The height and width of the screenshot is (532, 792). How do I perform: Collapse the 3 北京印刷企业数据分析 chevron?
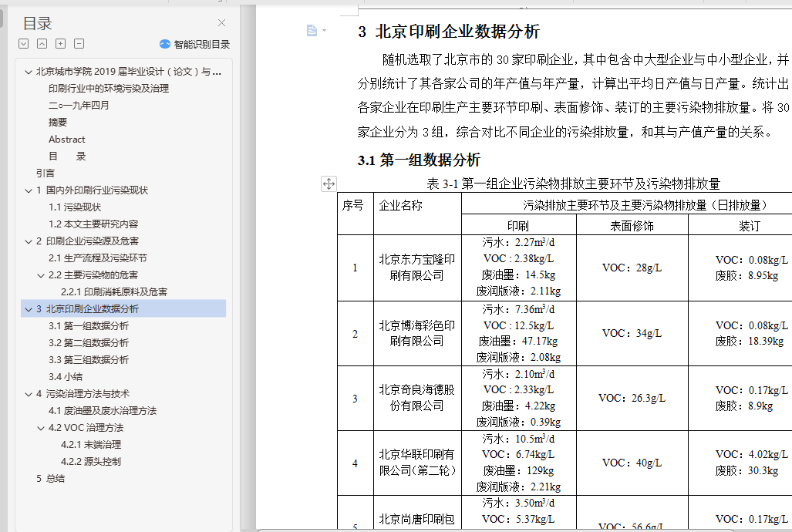click(x=29, y=310)
